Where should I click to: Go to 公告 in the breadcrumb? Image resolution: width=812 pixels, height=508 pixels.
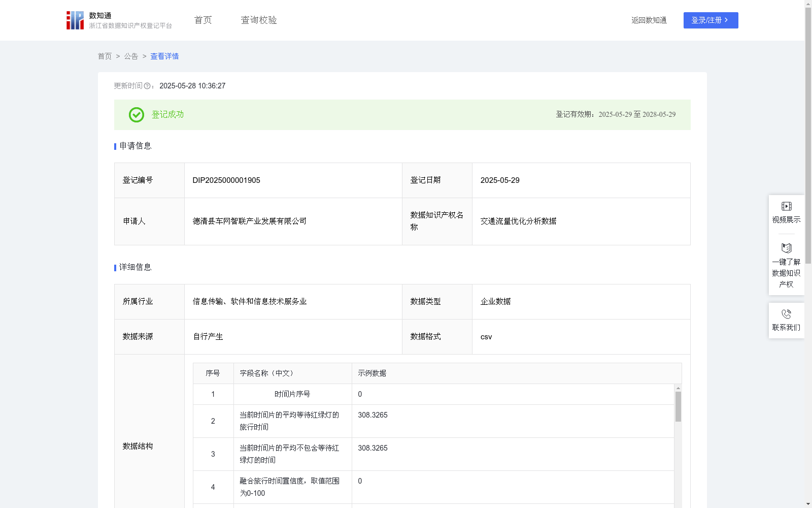coord(131,56)
